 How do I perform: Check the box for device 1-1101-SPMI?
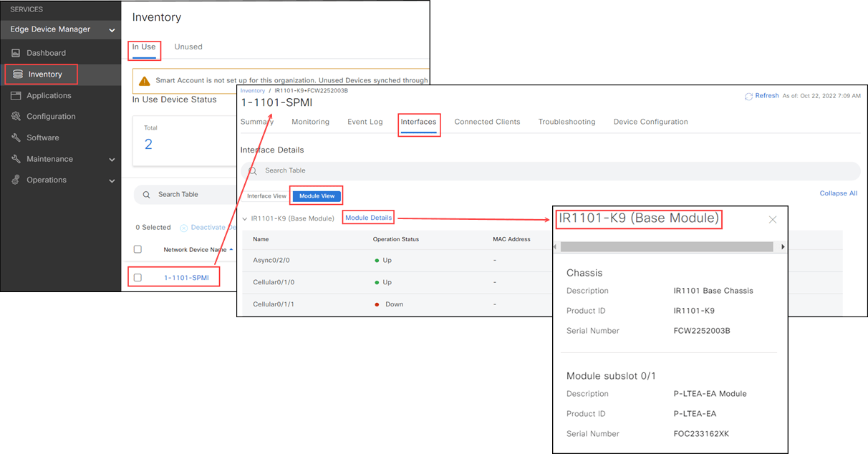coord(138,278)
